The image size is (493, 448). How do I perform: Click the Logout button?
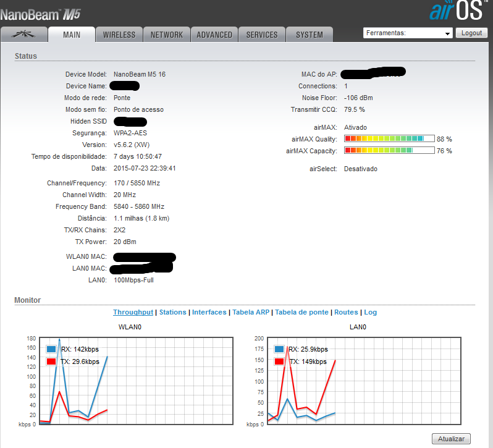(471, 33)
